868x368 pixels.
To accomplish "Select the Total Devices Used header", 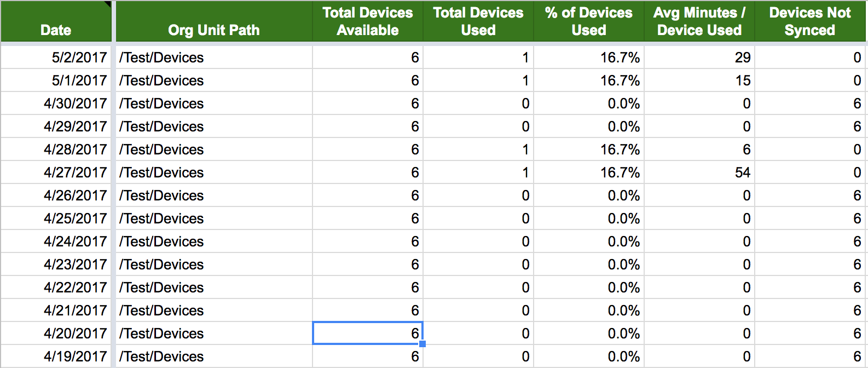I will click(478, 22).
